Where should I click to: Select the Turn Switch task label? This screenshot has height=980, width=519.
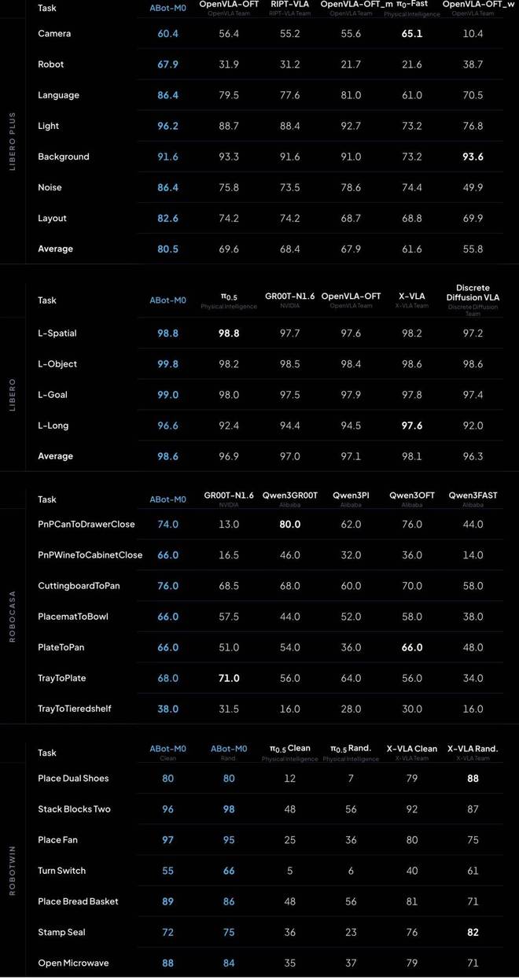pos(62,871)
